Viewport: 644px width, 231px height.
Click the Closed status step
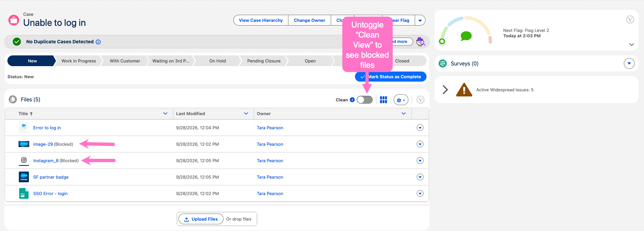[x=402, y=61]
